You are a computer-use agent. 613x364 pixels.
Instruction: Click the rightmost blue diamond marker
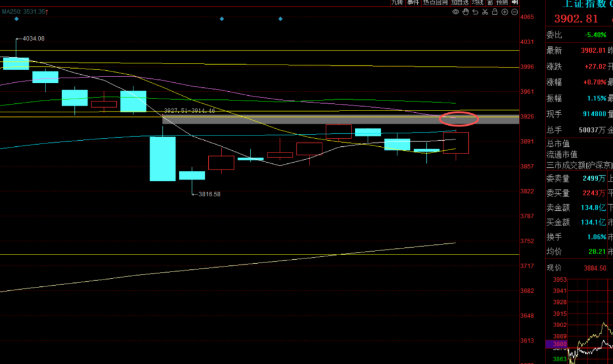280,19
